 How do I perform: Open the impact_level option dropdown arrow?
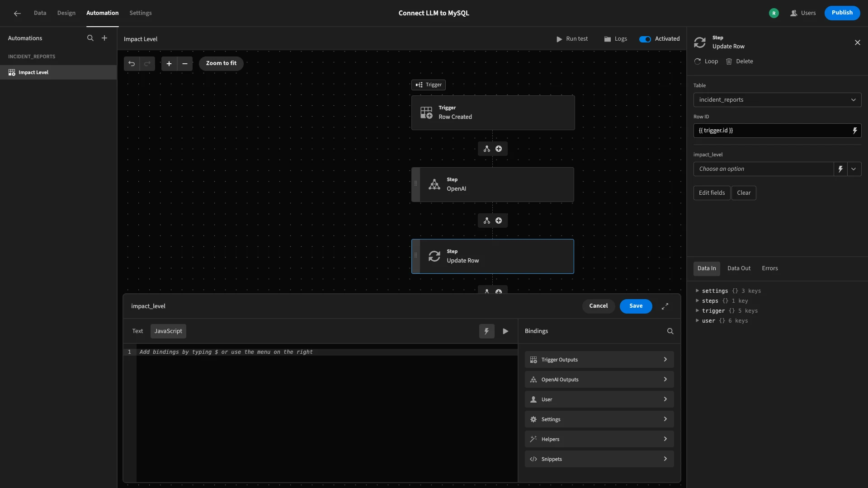click(x=854, y=169)
